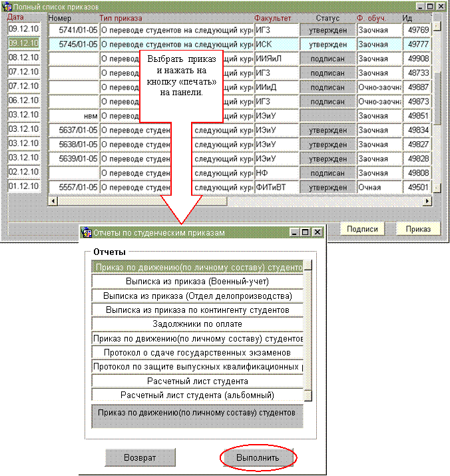450x476 pixels.
Task: Close the Отчеты по студенческим приказам window
Action: click(317, 232)
